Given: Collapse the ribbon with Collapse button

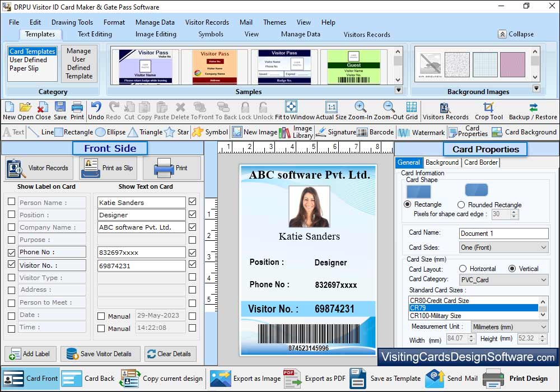Looking at the screenshot, I should [x=516, y=34].
